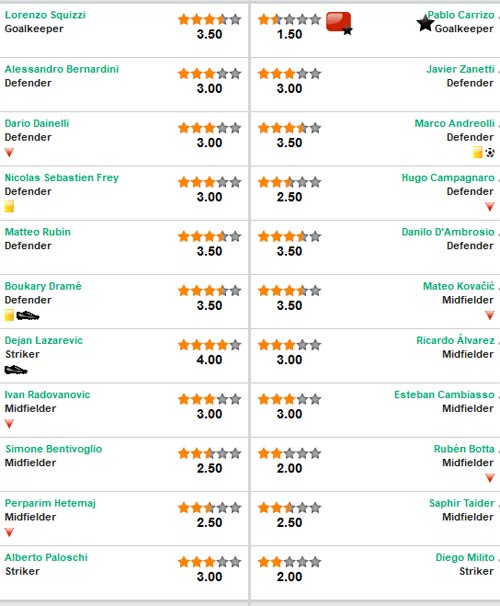Click the red substitution arrow under Hugo Campagnaro

point(490,207)
